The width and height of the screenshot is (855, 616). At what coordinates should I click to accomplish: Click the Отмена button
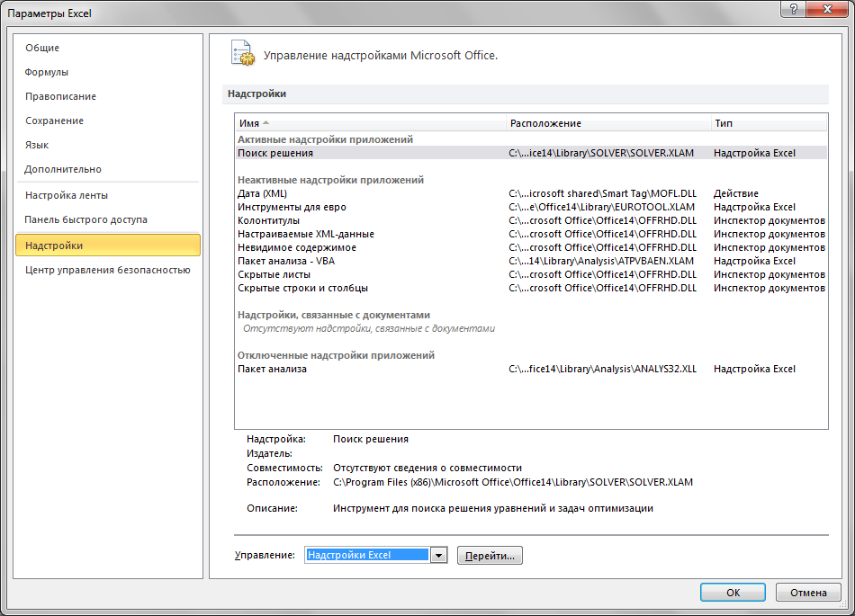[x=808, y=593]
